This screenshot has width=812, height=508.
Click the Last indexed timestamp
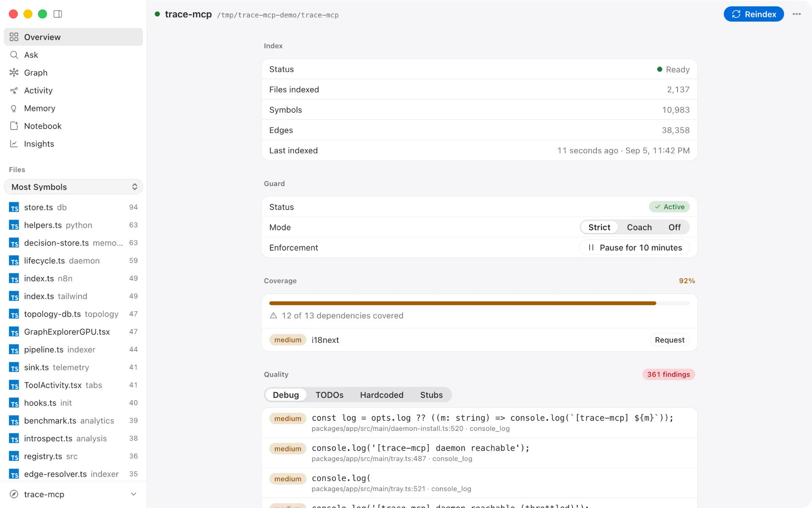[623, 150]
